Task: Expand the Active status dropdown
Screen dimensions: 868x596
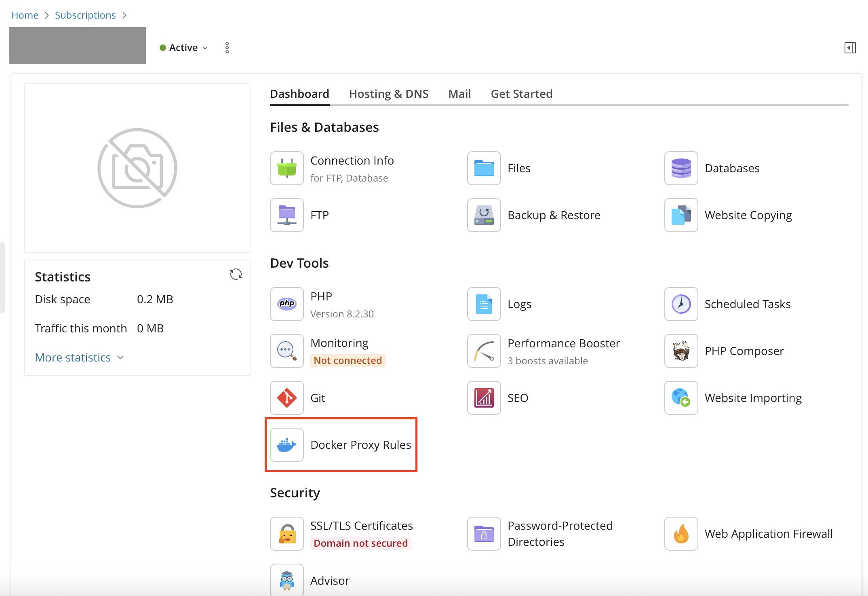Action: click(184, 48)
